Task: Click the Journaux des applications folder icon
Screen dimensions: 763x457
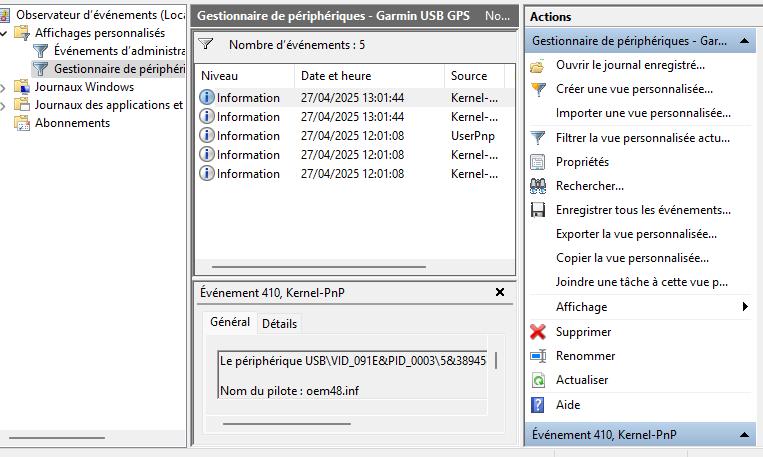Action: point(22,105)
